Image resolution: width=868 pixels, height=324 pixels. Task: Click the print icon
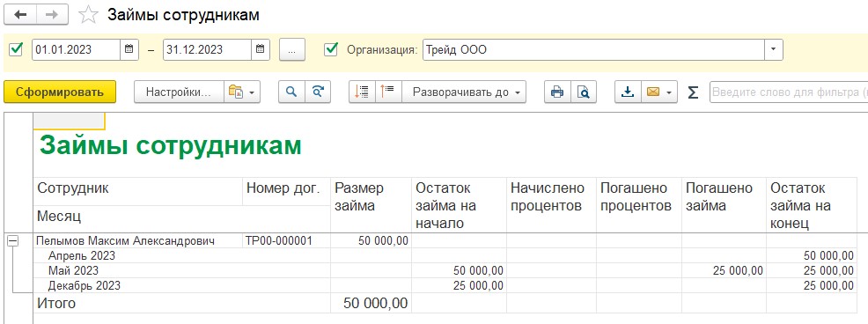tap(557, 92)
